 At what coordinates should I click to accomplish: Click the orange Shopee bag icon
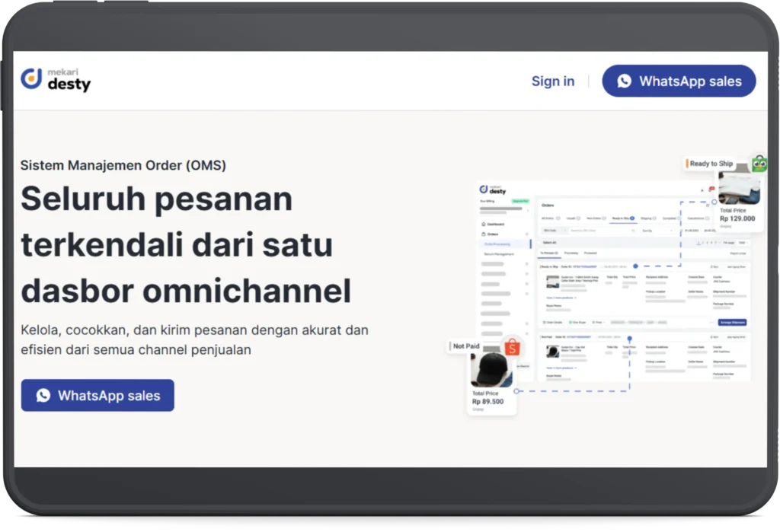(x=511, y=348)
